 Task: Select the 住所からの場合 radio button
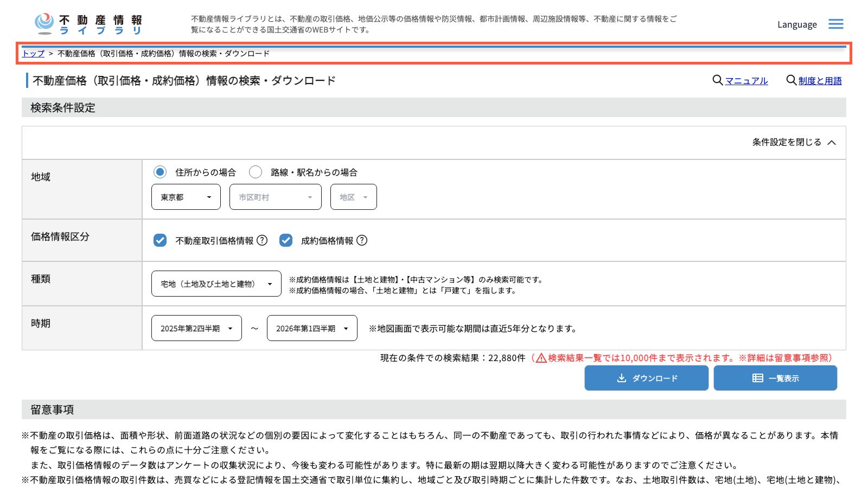click(160, 172)
